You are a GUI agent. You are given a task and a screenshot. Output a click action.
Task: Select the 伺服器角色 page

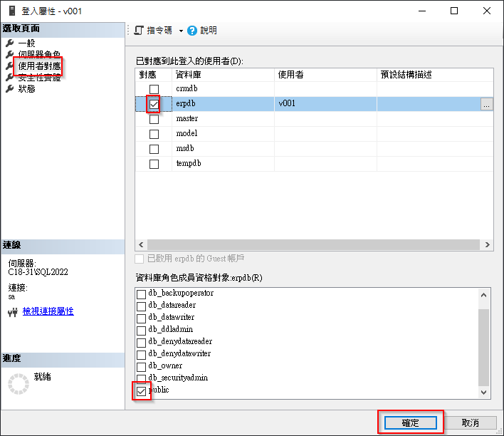39,54
